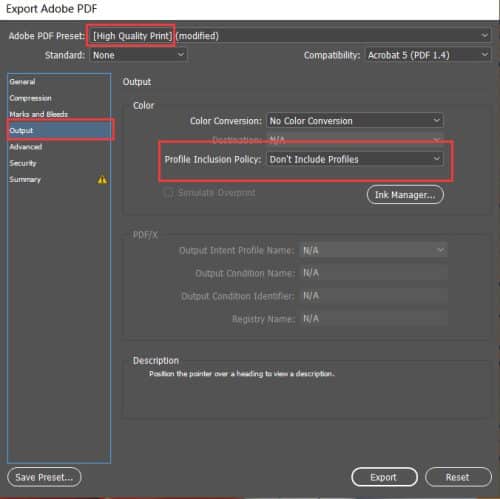Select the Security category
The width and height of the screenshot is (500, 499).
click(59, 163)
